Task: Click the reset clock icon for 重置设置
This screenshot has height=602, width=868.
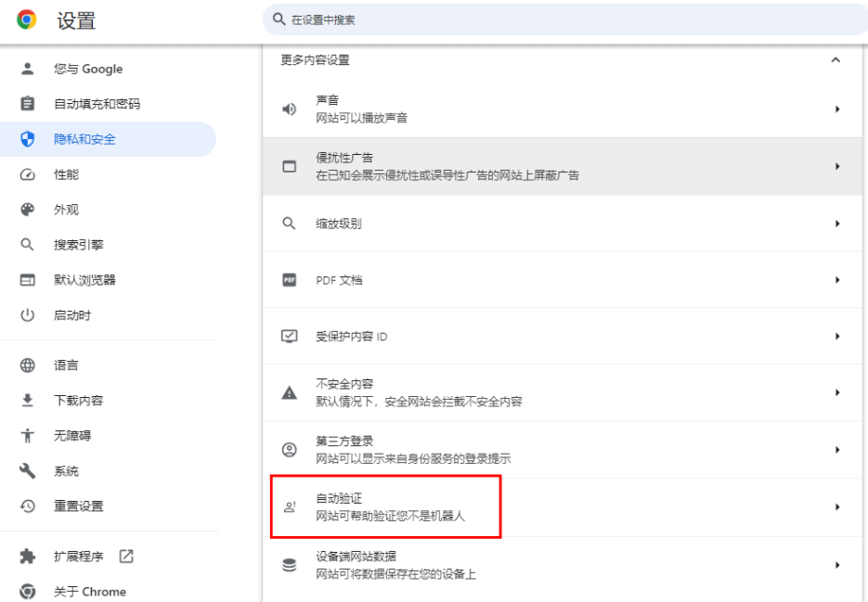Action: click(27, 506)
